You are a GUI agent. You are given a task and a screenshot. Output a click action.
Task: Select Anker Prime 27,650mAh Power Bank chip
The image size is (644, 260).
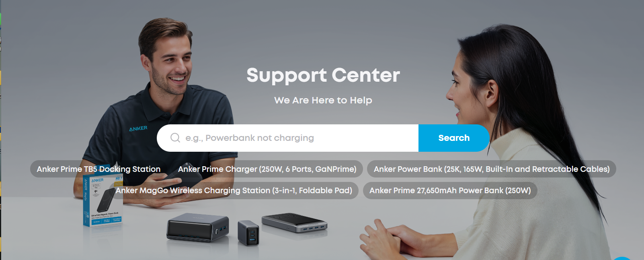point(450,190)
